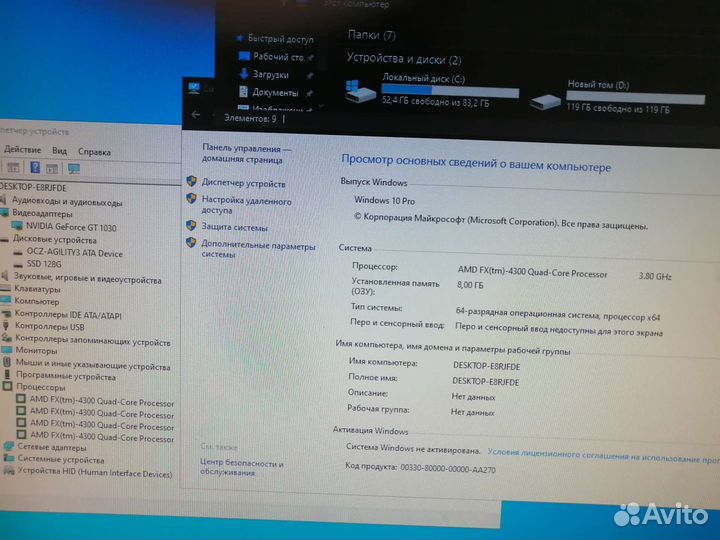Open Защита системы link
Image resolution: width=720 pixels, height=540 pixels.
coord(234,227)
